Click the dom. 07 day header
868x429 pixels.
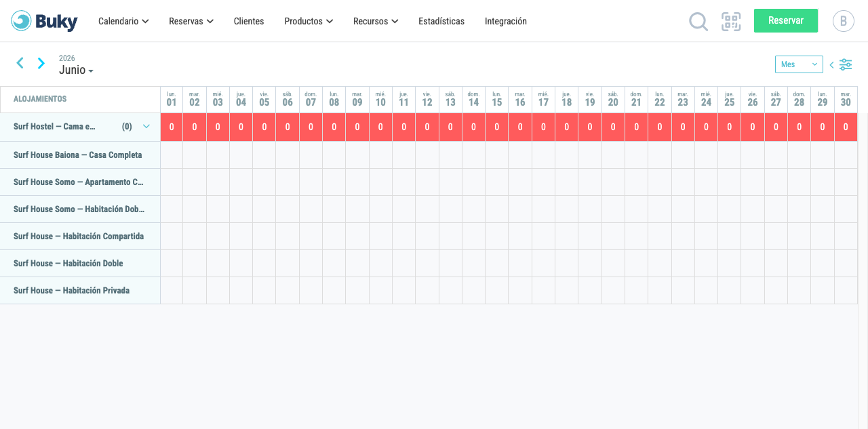pyautogui.click(x=311, y=99)
